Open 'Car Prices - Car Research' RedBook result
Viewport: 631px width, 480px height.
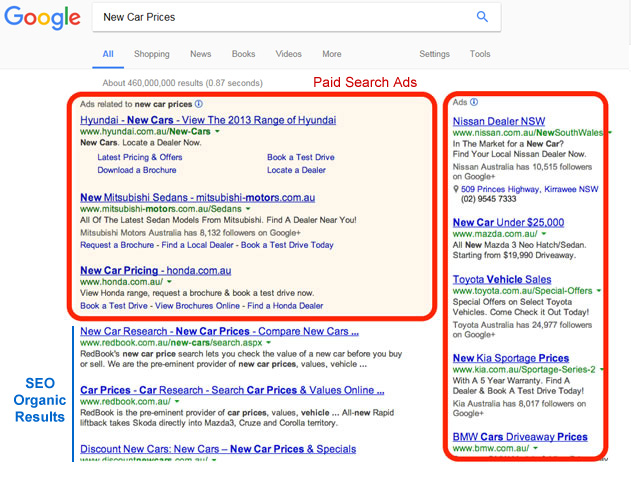click(x=232, y=390)
